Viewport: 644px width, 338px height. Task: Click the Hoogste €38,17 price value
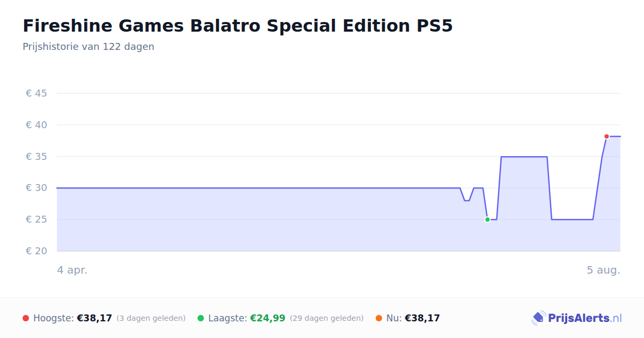(x=94, y=318)
